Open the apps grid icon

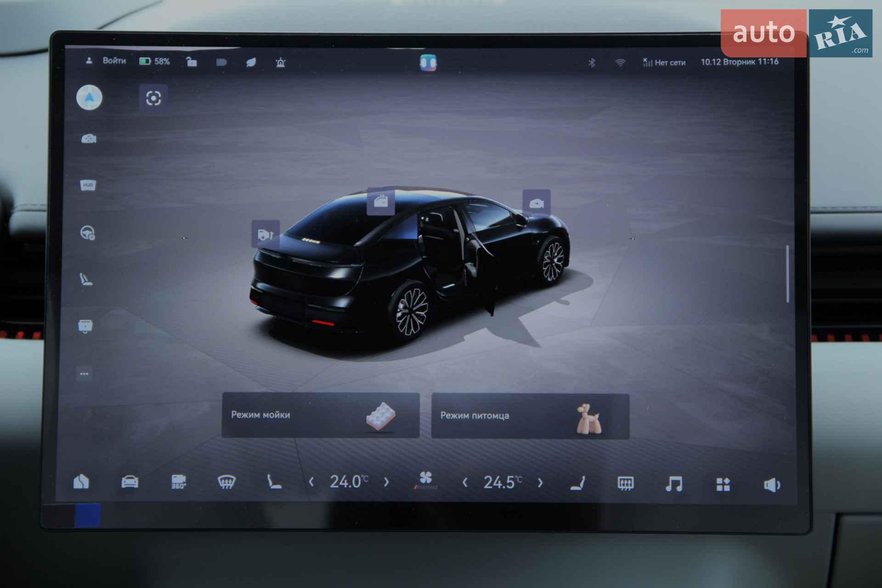click(x=723, y=484)
